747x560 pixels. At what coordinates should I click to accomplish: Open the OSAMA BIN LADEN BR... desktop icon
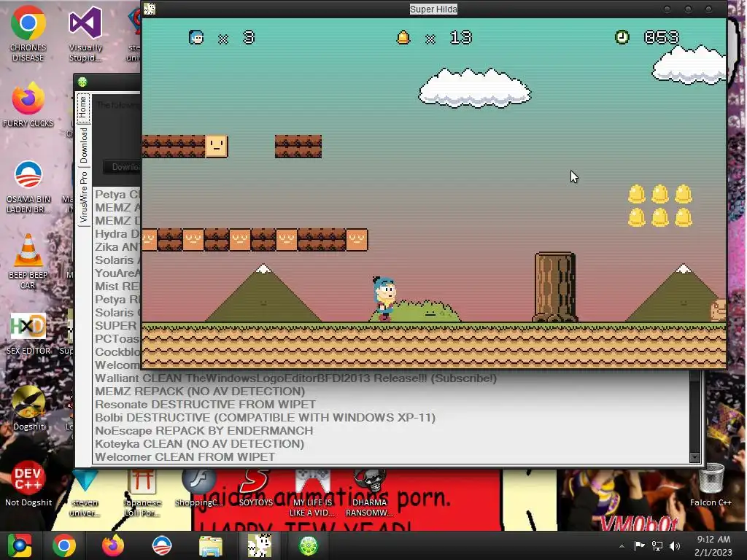(28, 187)
